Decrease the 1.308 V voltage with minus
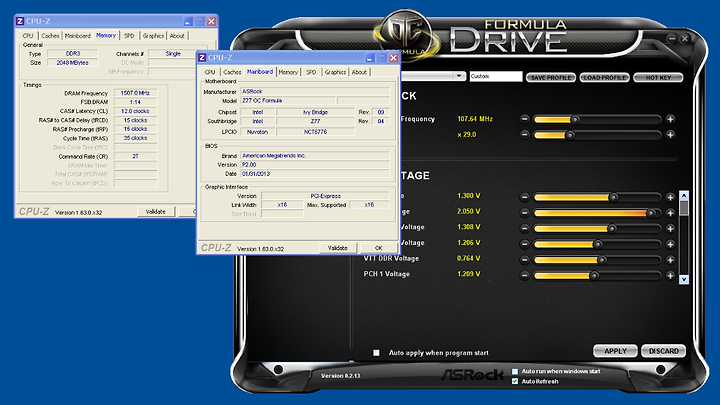Image resolution: width=720 pixels, height=405 pixels. (525, 228)
